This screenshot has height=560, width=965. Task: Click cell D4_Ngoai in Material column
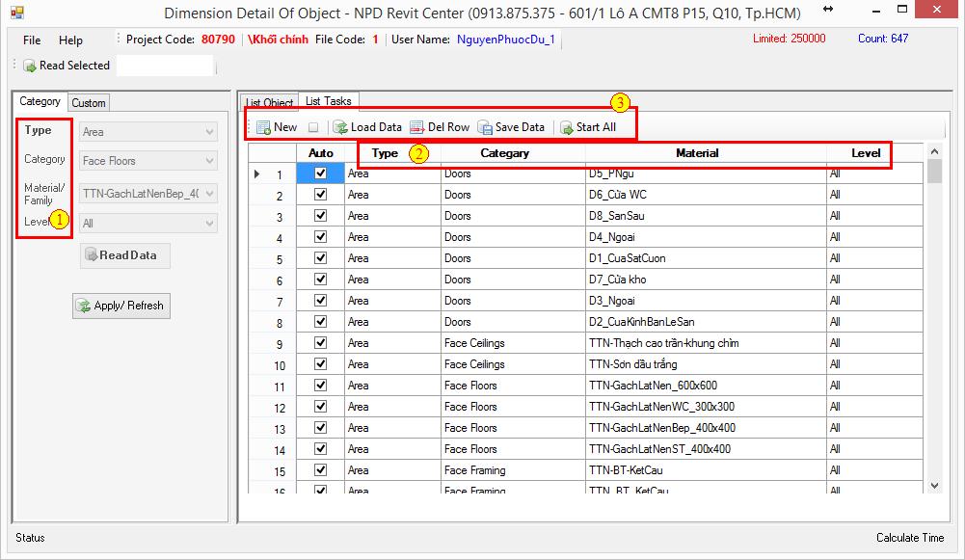pyautogui.click(x=706, y=237)
